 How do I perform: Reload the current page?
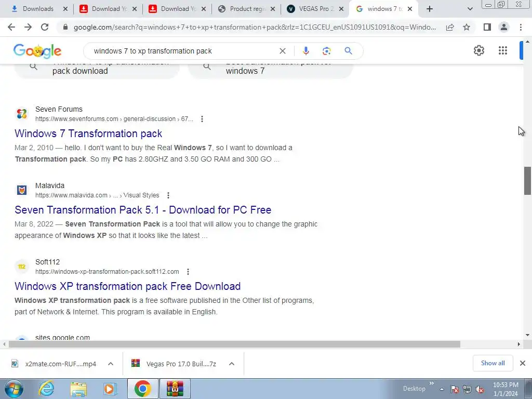point(45,27)
